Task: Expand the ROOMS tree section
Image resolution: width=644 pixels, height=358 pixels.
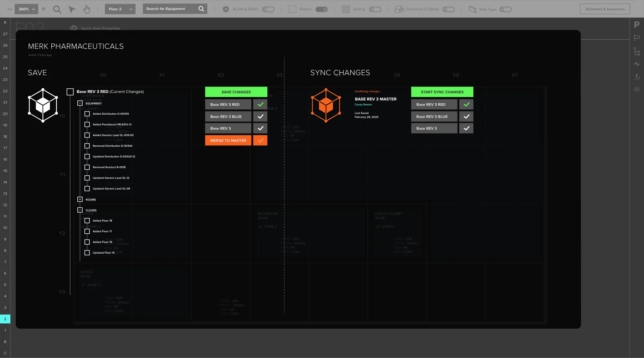Action: click(x=80, y=199)
